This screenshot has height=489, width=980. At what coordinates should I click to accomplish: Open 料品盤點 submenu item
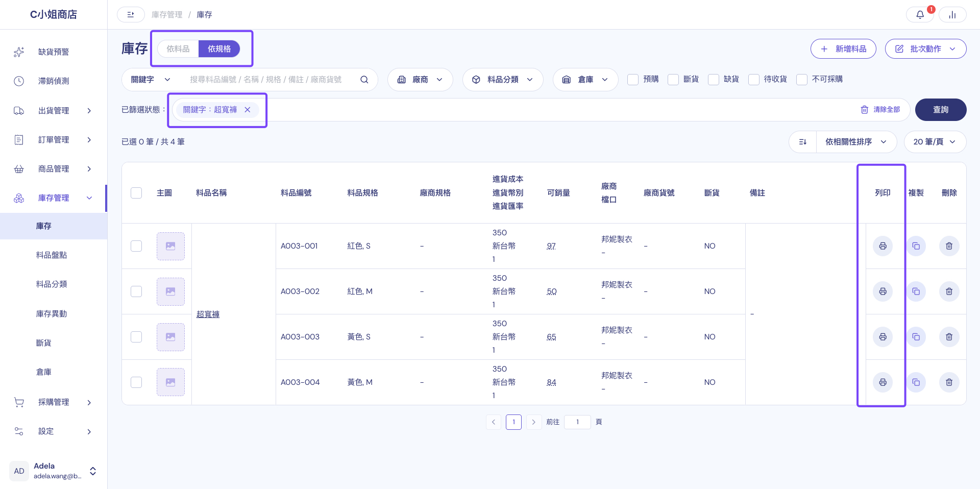click(52, 255)
